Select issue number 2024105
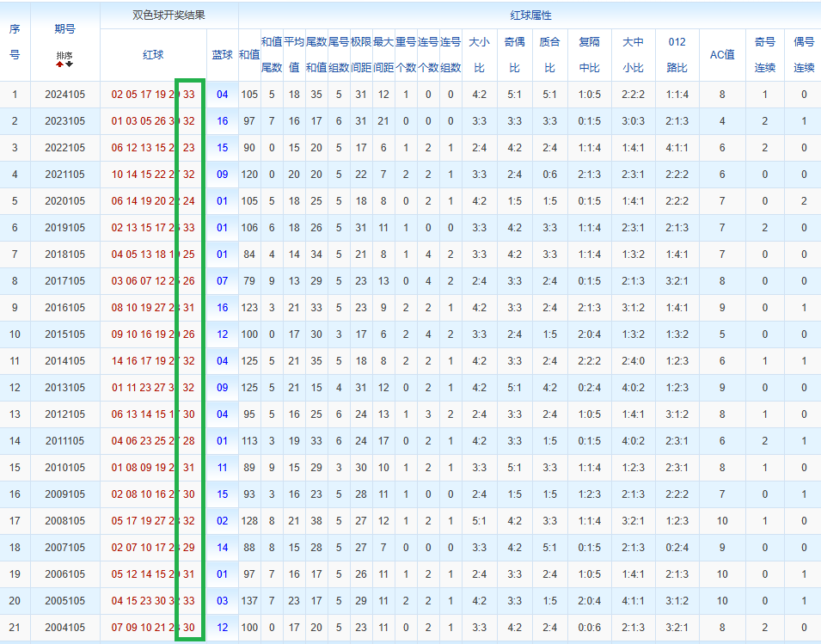This screenshot has height=644, width=821. [x=65, y=95]
